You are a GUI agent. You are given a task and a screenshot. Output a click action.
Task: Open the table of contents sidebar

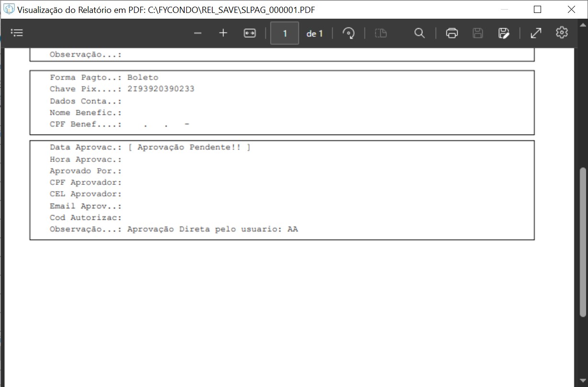(x=17, y=33)
